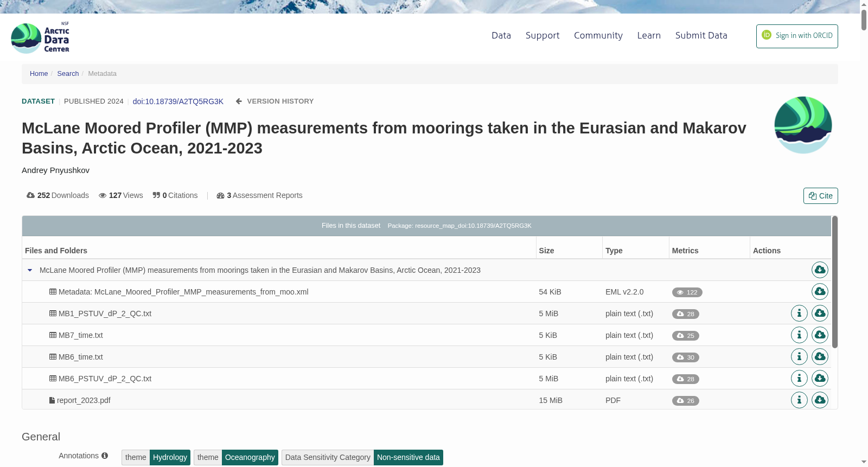Screen dimensions: 868x467
Task: Download report_2023.pdf file
Action: click(x=820, y=400)
